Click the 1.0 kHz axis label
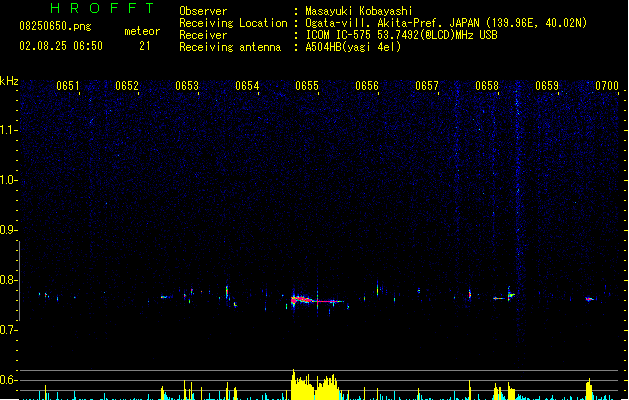This screenshot has width=629, height=400. click(8, 180)
